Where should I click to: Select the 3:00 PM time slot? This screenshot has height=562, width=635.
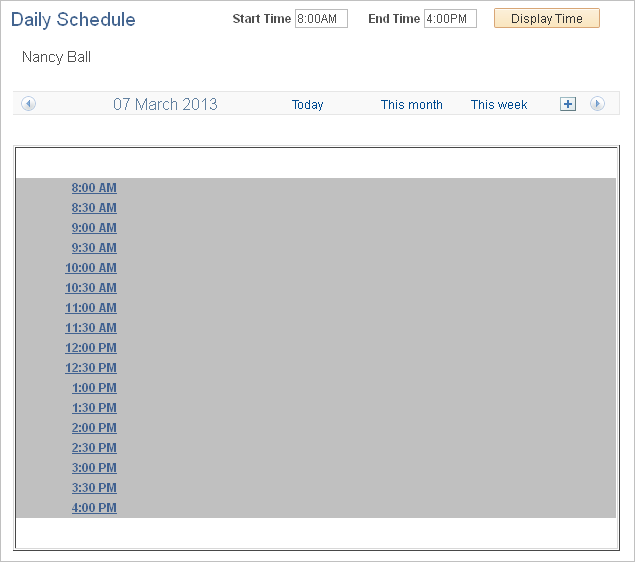[94, 468]
